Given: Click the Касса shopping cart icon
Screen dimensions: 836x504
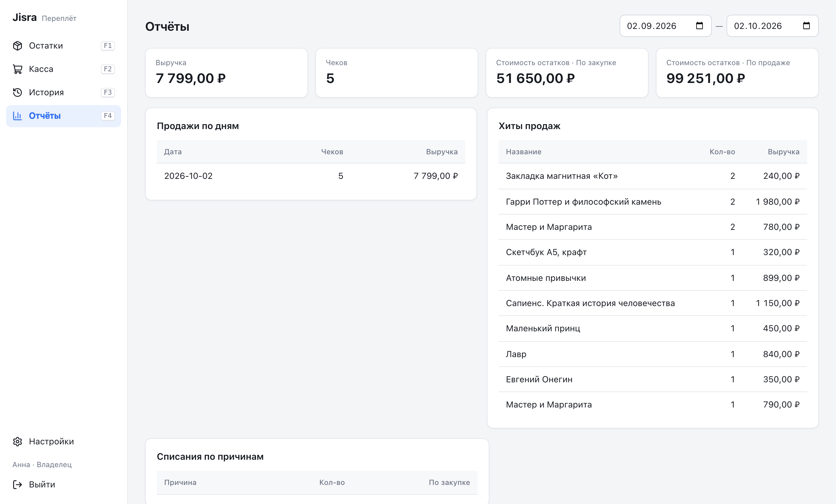Looking at the screenshot, I should (17, 69).
